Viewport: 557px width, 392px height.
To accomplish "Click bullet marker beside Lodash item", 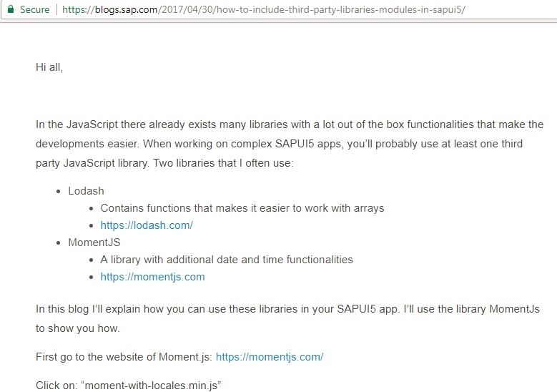I will (59, 192).
